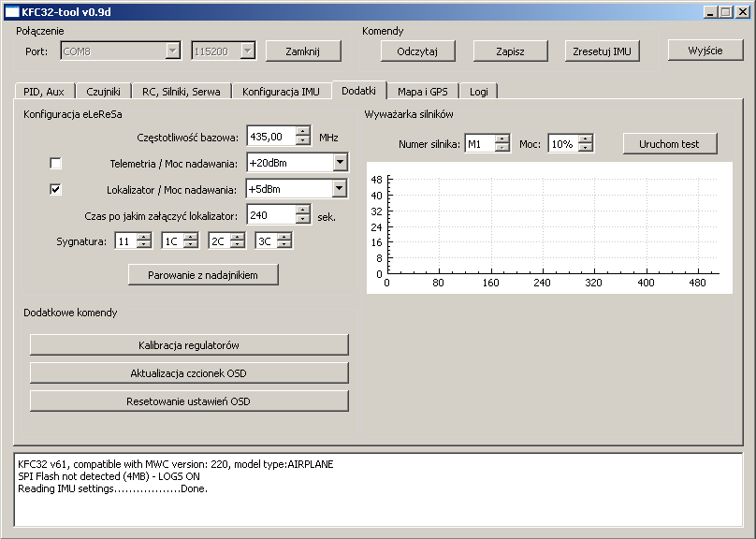Click the Częstotliwość bazowa 435,00 input field

[270, 137]
